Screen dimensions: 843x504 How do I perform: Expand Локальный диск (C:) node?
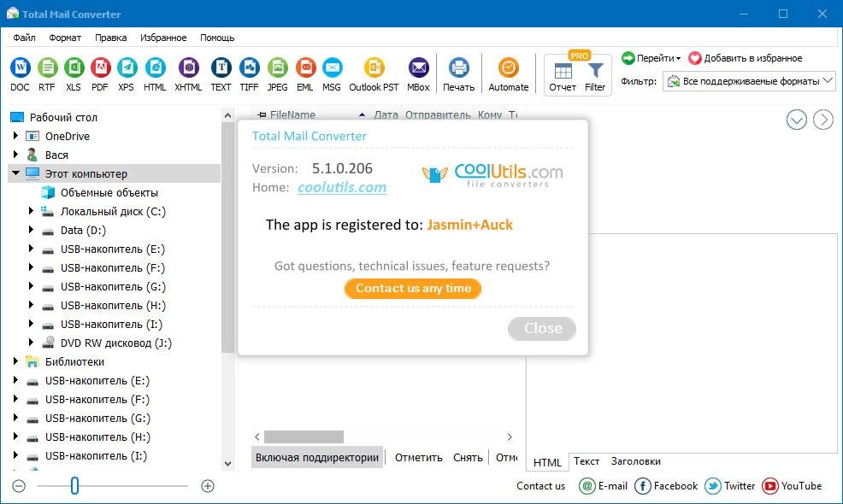click(x=31, y=211)
